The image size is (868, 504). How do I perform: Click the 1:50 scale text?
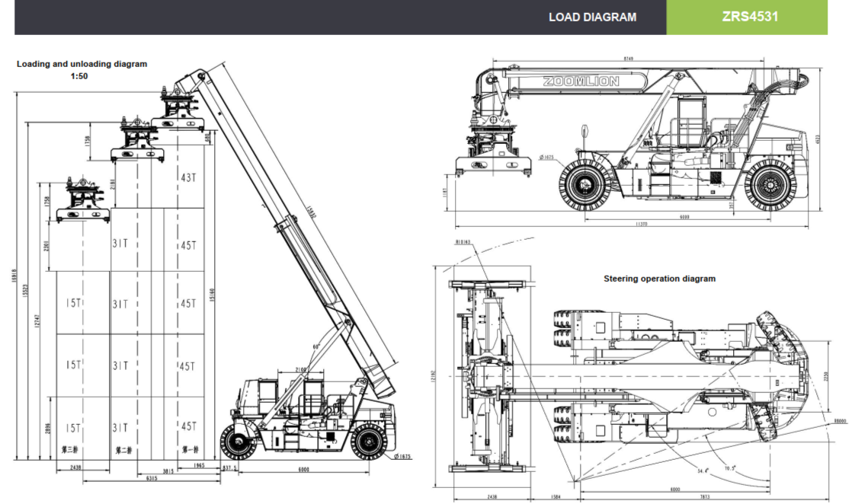coord(79,76)
